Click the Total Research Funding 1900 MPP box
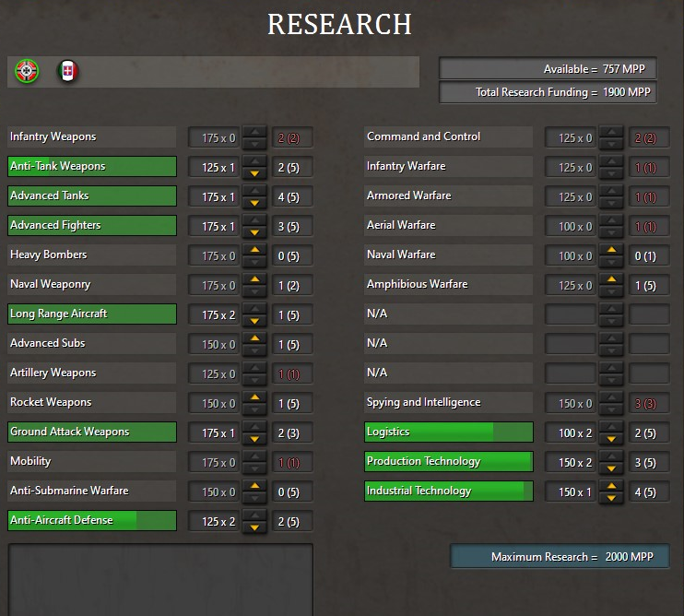This screenshot has width=684, height=616. coord(548,92)
